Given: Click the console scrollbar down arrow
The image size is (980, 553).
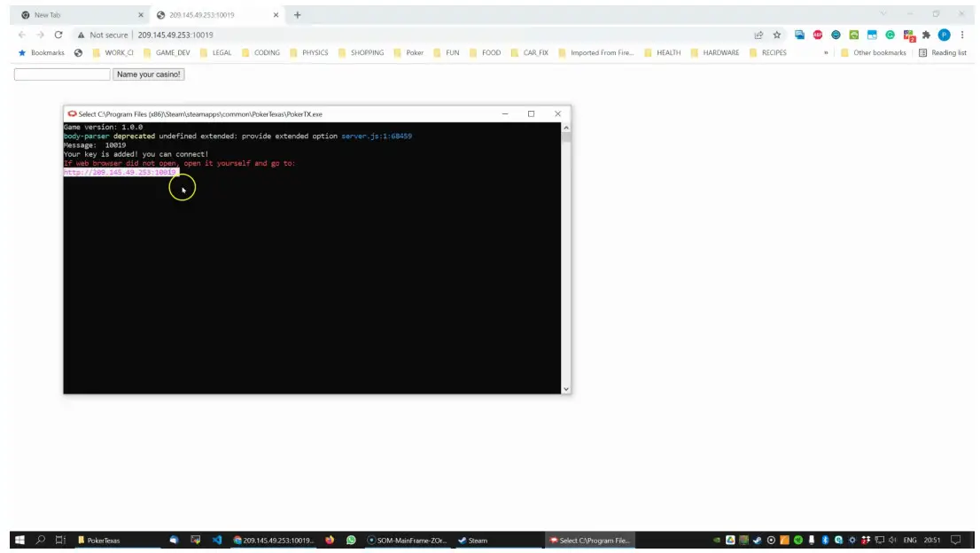Looking at the screenshot, I should [x=565, y=389].
